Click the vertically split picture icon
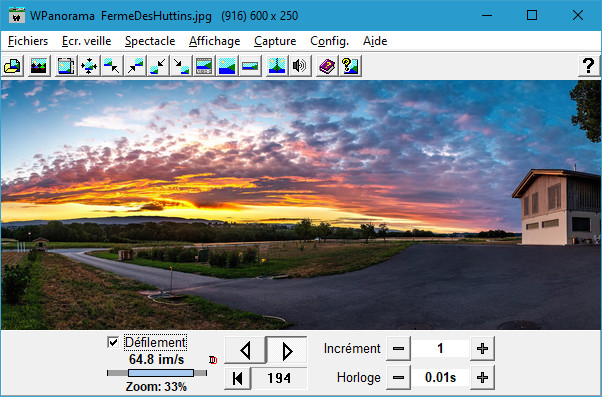602x397 pixels. (x=277, y=66)
